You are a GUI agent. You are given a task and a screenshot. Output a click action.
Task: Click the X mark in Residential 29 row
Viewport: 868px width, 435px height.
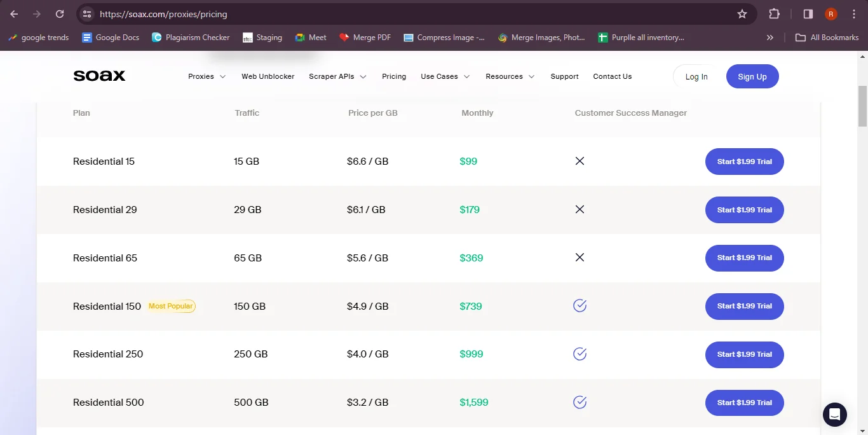pos(580,209)
